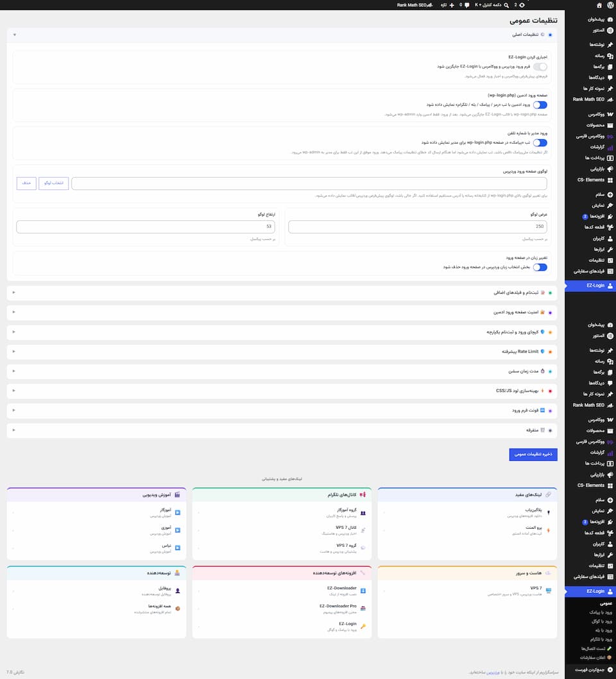The height and width of the screenshot is (679, 616).
Task: Click the لینک‌های مفید و پشتیبانی heading text
Action: [282, 479]
